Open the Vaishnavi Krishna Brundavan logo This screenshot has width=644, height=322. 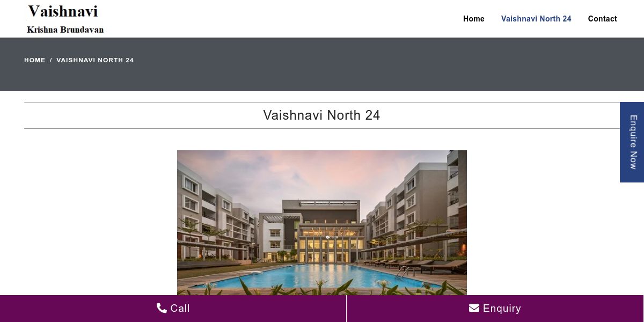coord(65,19)
